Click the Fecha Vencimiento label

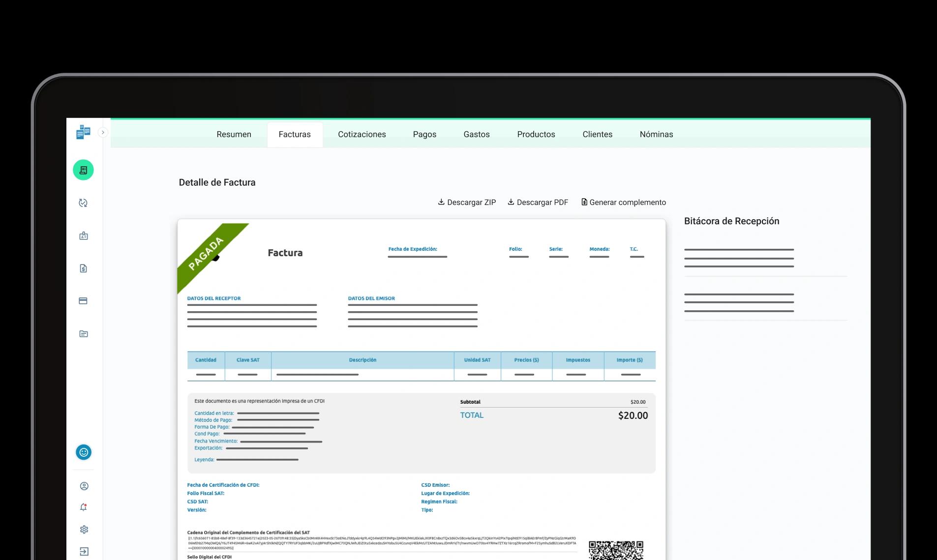point(216,441)
